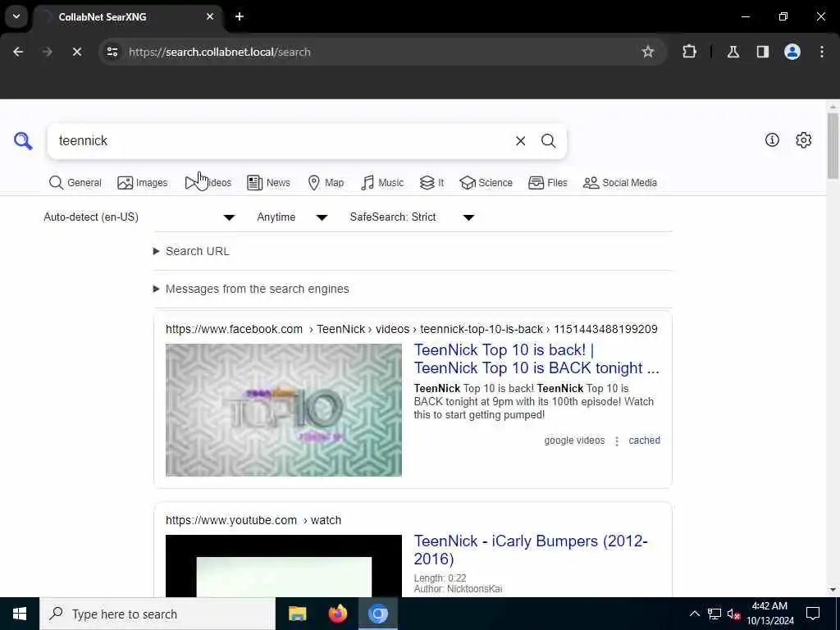
Task: Click the SearXNG magnifier logo
Action: click(x=23, y=141)
